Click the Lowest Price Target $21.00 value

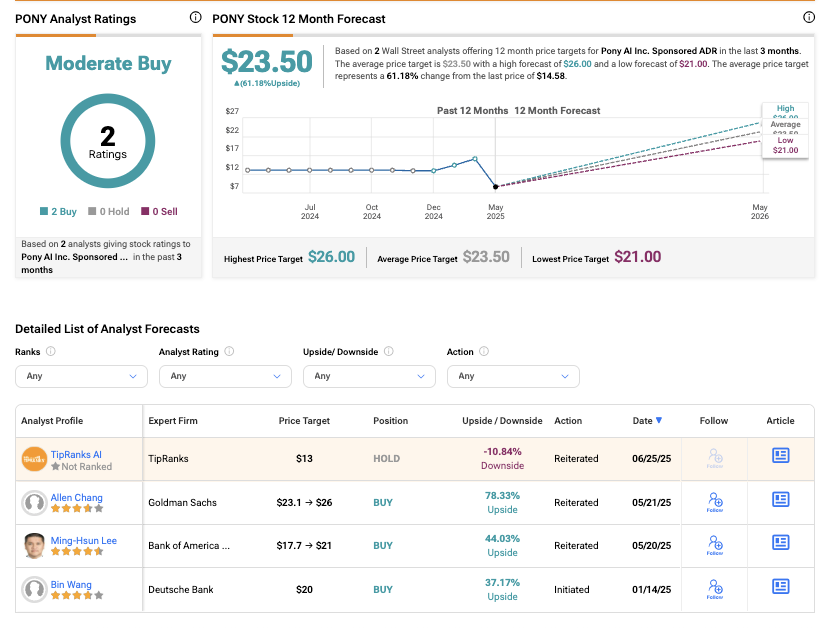point(638,257)
